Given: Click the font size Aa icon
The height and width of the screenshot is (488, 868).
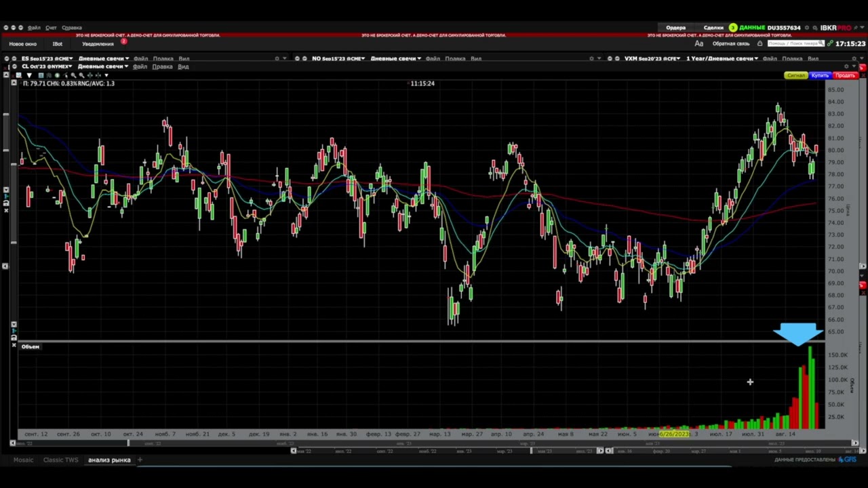Looking at the screenshot, I should click(699, 43).
